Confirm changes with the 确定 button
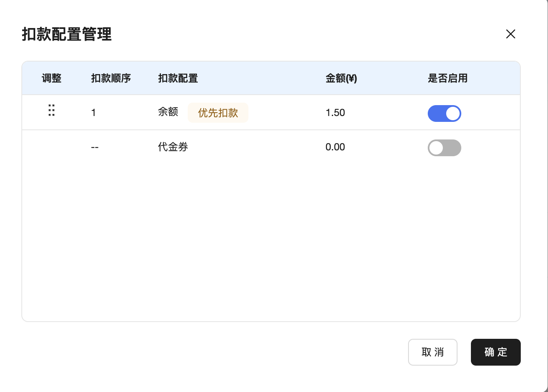This screenshot has height=392, width=548. point(496,352)
